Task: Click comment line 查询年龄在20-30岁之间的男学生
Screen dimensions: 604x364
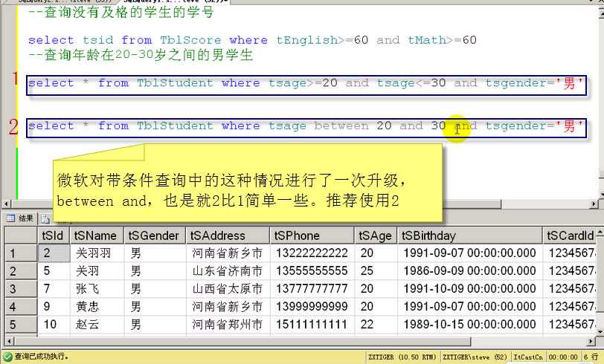Action: point(140,55)
